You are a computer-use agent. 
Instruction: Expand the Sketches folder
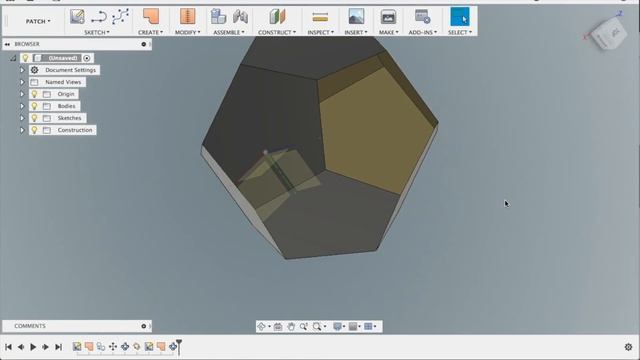22,118
